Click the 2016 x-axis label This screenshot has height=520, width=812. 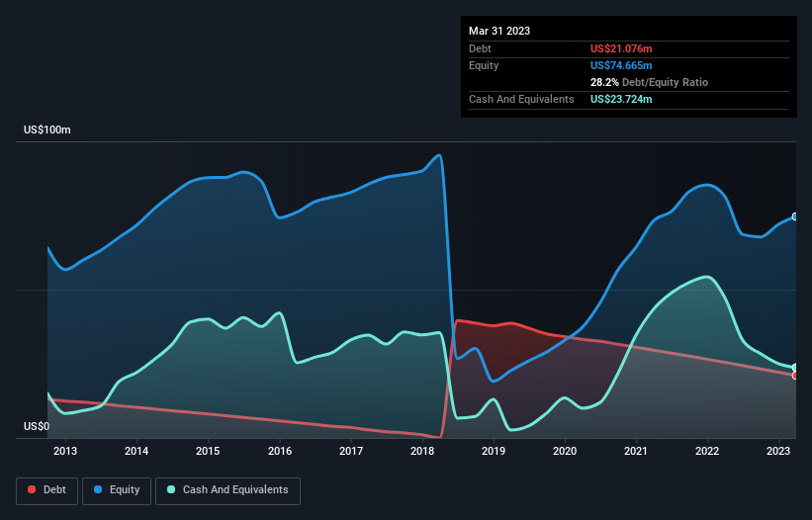280,451
